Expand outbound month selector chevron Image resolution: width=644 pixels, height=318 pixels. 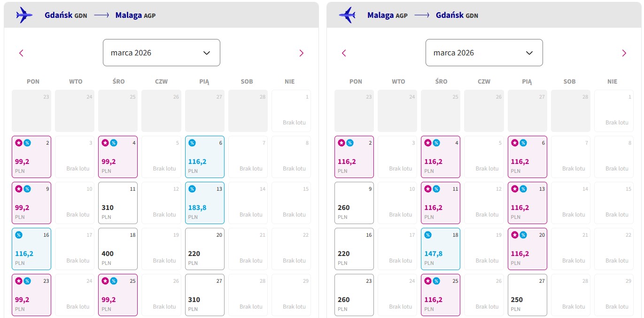(x=207, y=53)
